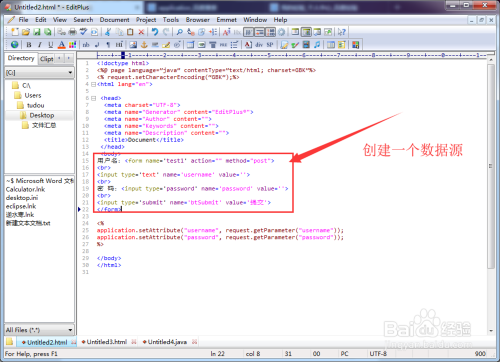
Task: Insert non-breaking space with nb icon
Action: (86, 45)
